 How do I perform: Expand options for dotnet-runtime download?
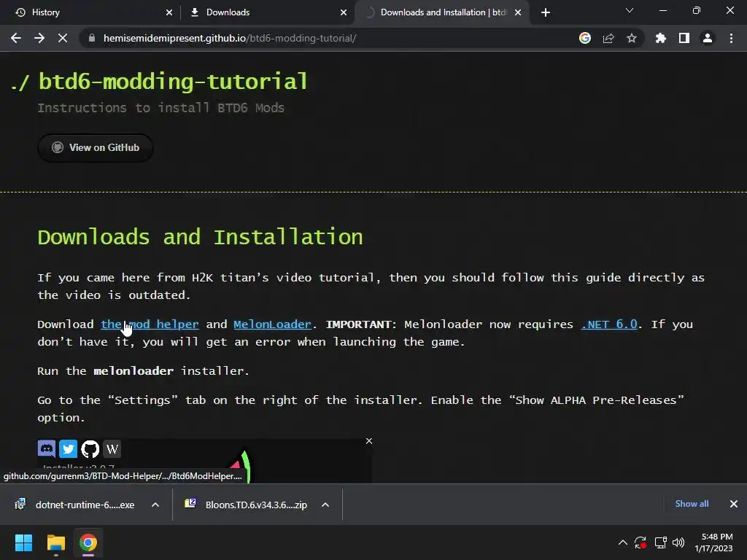click(155, 505)
